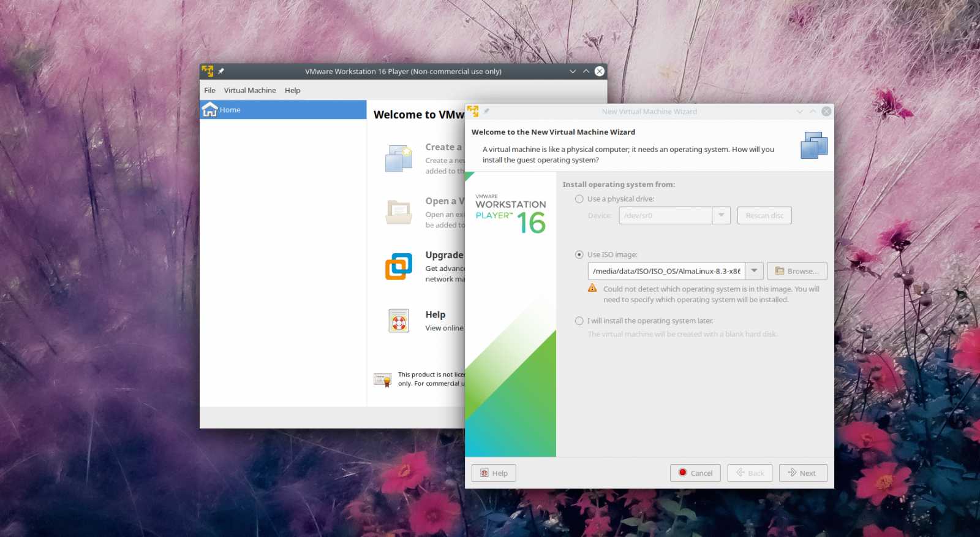Screen dimensions: 980x537
Task: Click the 'Device:' label in the wizard
Action: click(x=600, y=216)
